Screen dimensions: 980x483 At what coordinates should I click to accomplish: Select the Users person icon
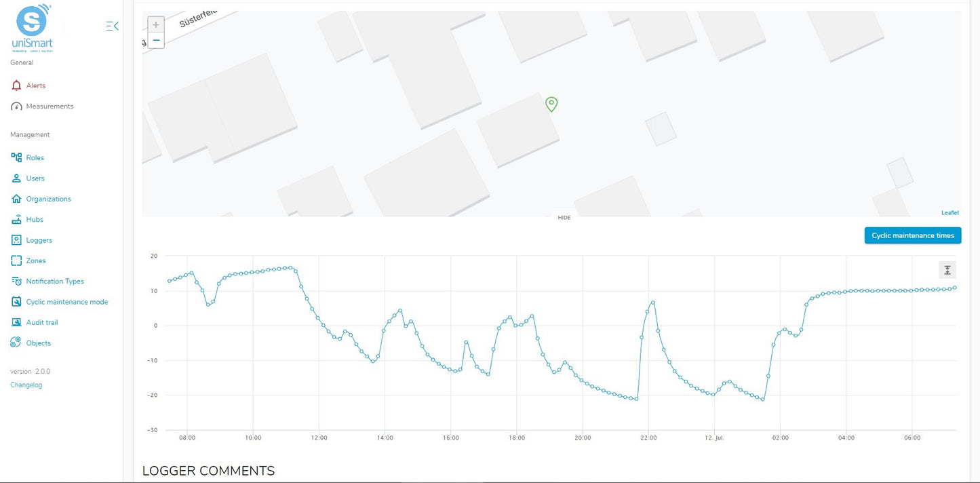click(17, 178)
